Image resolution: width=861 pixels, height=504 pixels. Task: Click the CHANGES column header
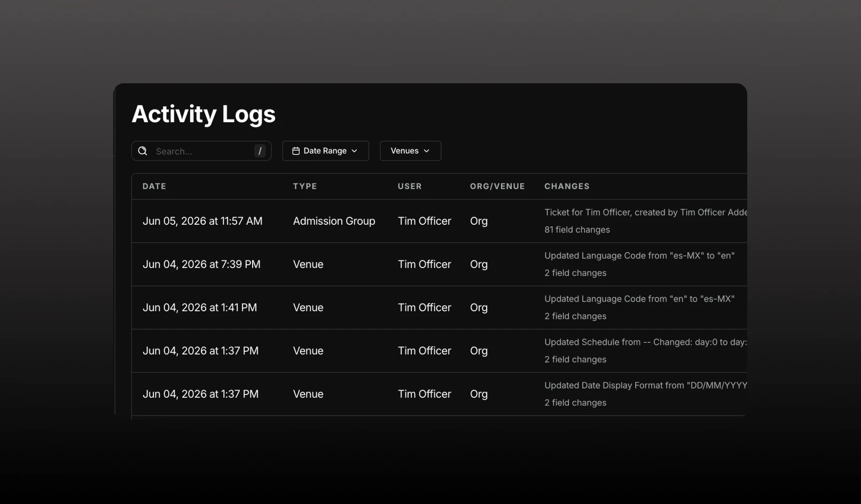(x=567, y=186)
